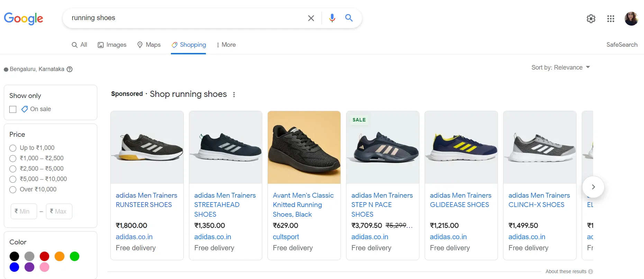Click adidas.co.in under the ₹1,800.00 price
The image size is (644, 279).
(134, 237)
